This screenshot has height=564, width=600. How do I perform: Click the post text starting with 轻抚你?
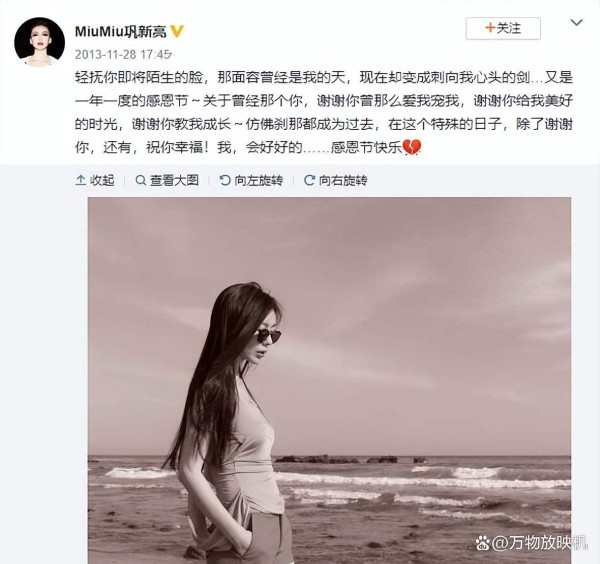(x=324, y=112)
